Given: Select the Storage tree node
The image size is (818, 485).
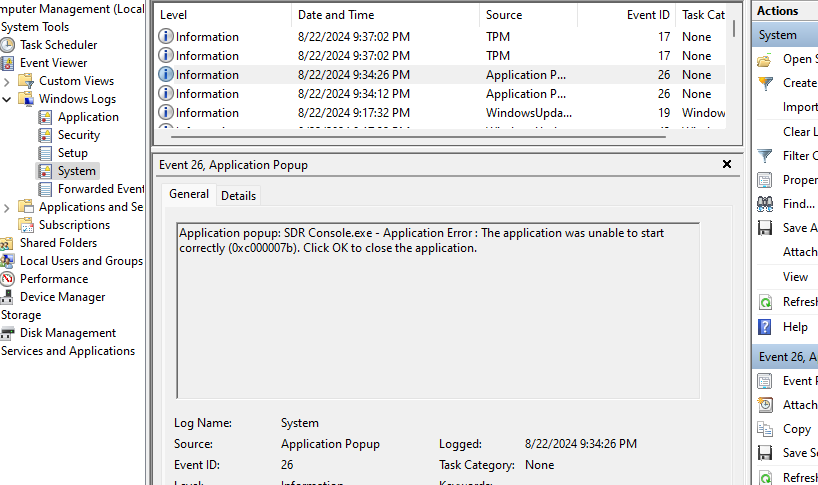Looking at the screenshot, I should (x=21, y=315).
